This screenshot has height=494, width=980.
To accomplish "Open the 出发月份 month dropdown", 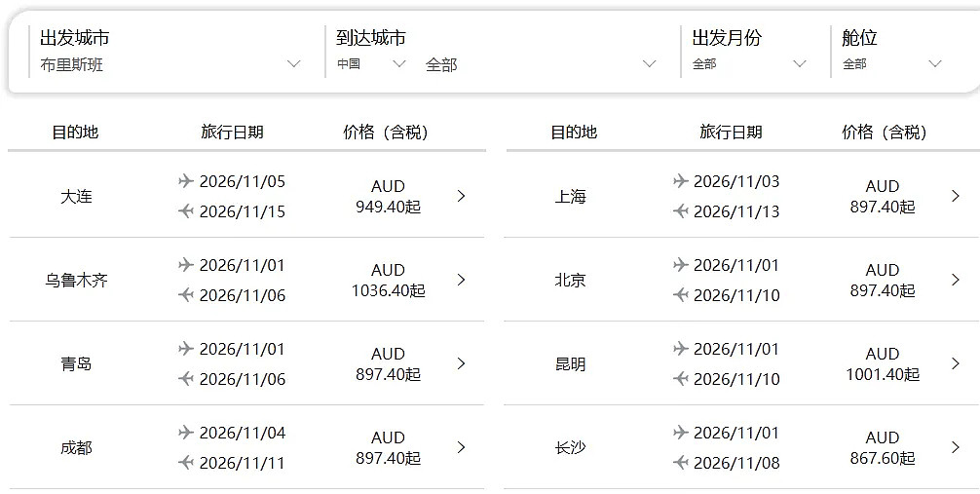I will coord(749,63).
